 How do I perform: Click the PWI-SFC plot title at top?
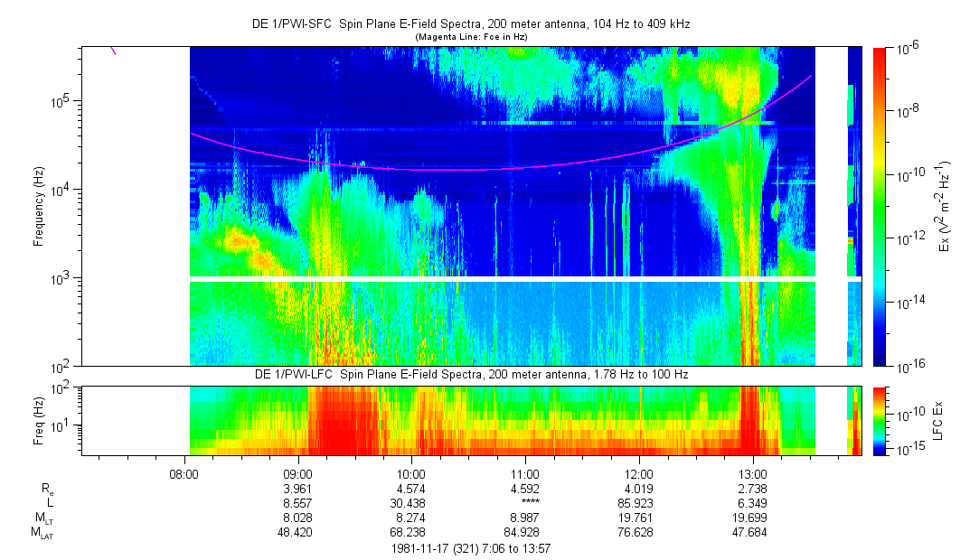point(470,24)
